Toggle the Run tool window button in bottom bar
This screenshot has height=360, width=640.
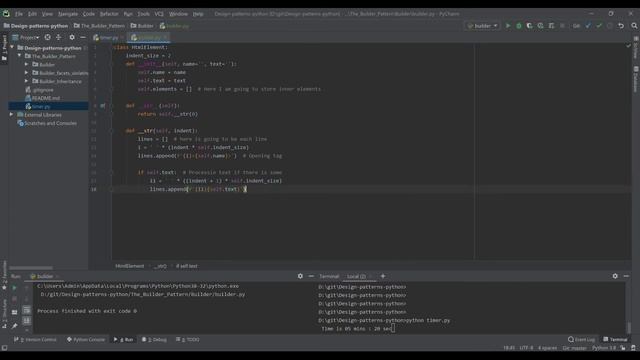[x=124, y=340]
